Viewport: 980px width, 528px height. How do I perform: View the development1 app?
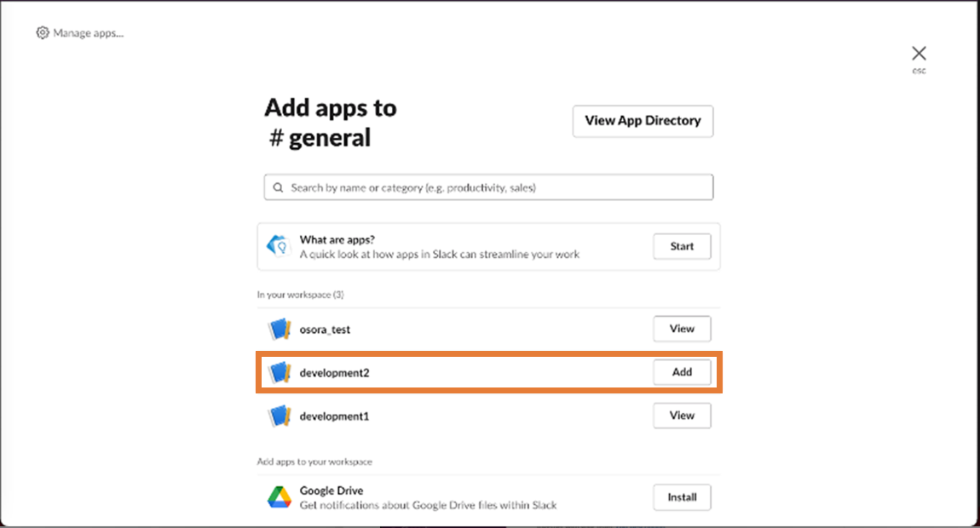682,416
